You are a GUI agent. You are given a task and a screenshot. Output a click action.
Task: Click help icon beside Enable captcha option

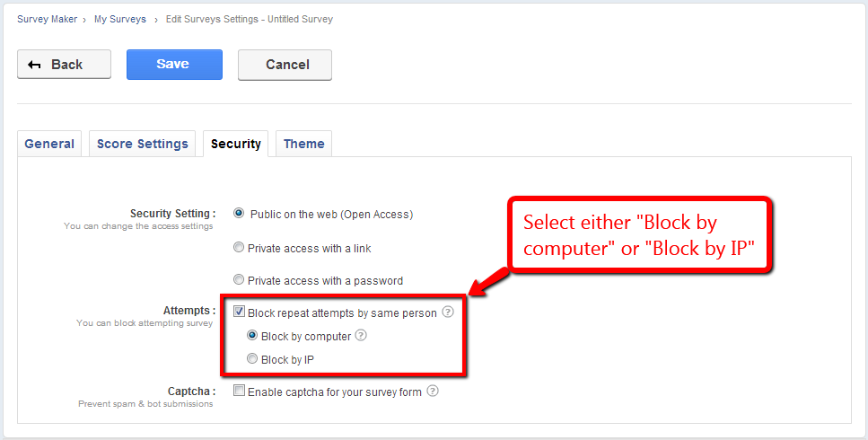pos(433,392)
